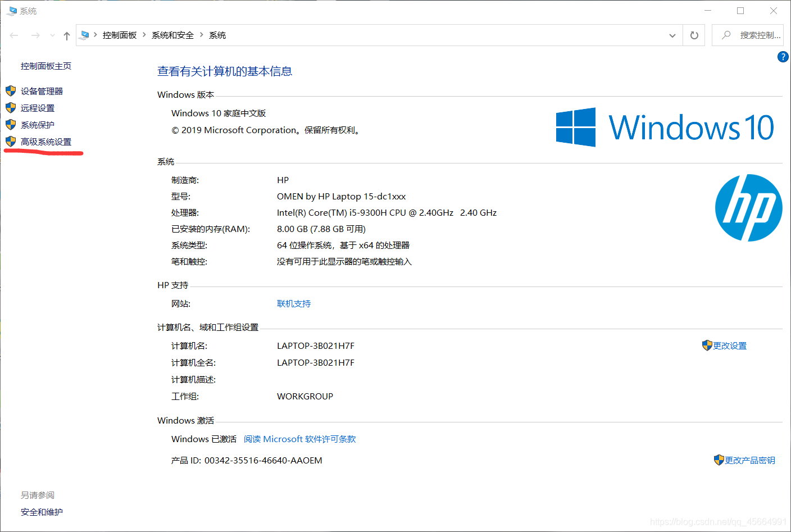Select 系统和安全 in the breadcrumb path
This screenshot has width=791, height=532.
tap(172, 35)
